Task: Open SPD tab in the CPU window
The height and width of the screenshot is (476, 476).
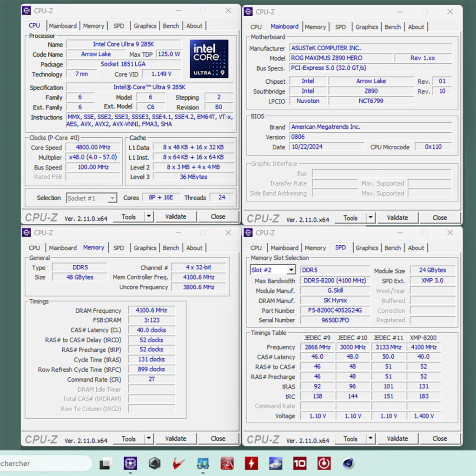Action: [119, 26]
